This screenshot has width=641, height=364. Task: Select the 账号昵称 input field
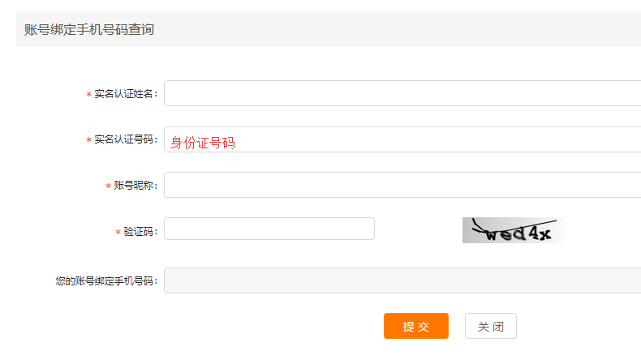point(402,185)
